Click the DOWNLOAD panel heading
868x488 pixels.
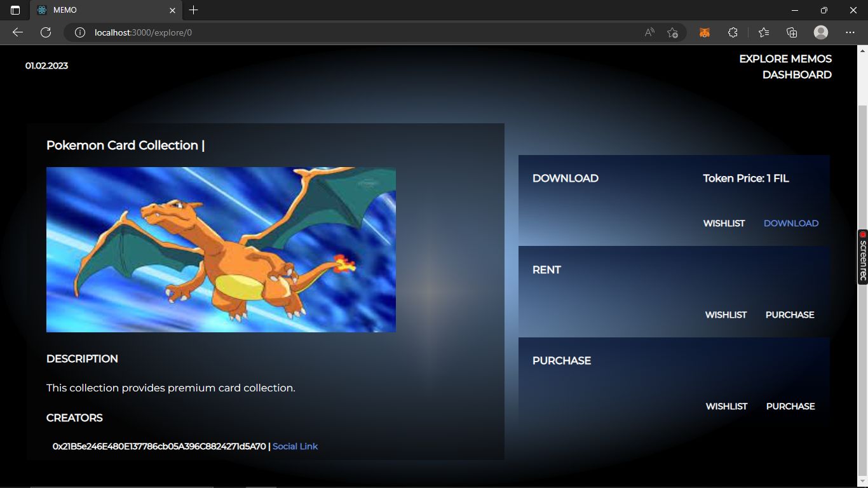(566, 179)
